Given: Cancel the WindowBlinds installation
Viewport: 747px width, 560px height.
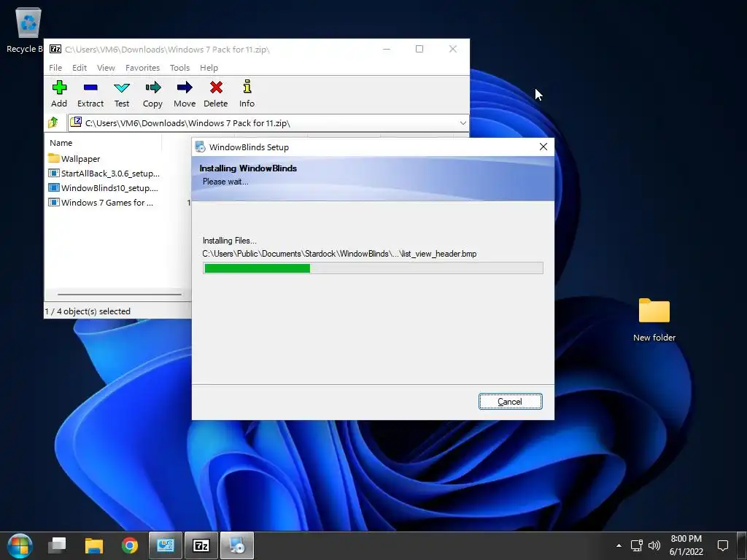Looking at the screenshot, I should (x=510, y=402).
